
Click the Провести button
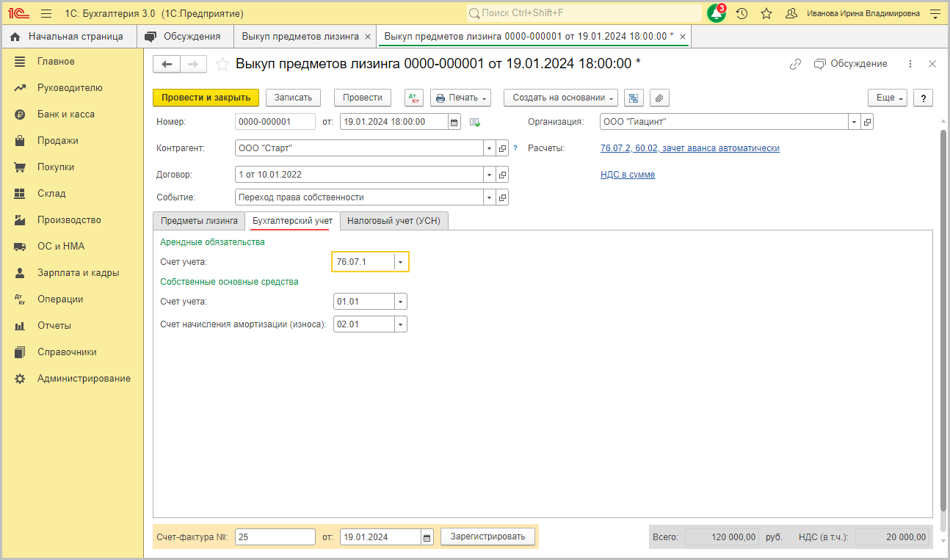click(x=363, y=98)
